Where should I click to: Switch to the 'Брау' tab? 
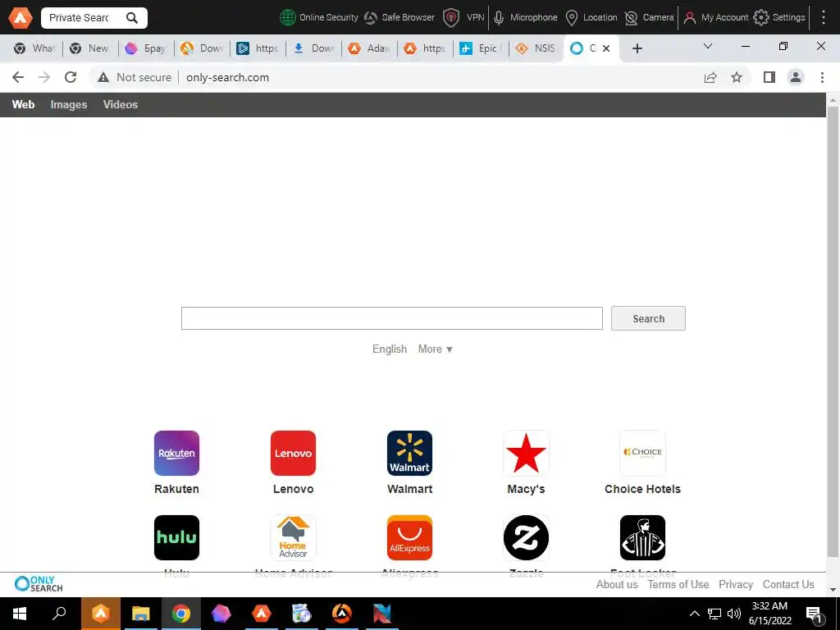145,48
